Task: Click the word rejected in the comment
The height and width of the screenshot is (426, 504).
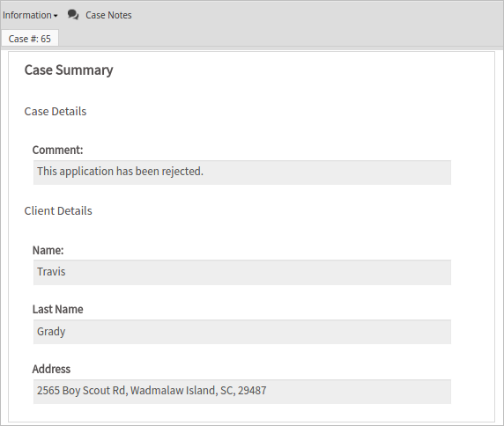Action: tap(182, 172)
